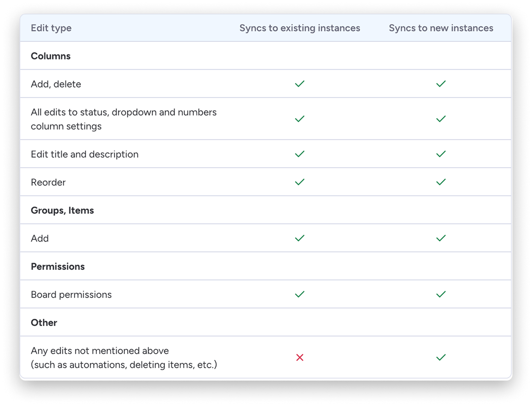Click existing instances checkmark for Groups, Items Add
Image resolution: width=532 pixels, height=406 pixels.
pyautogui.click(x=300, y=238)
